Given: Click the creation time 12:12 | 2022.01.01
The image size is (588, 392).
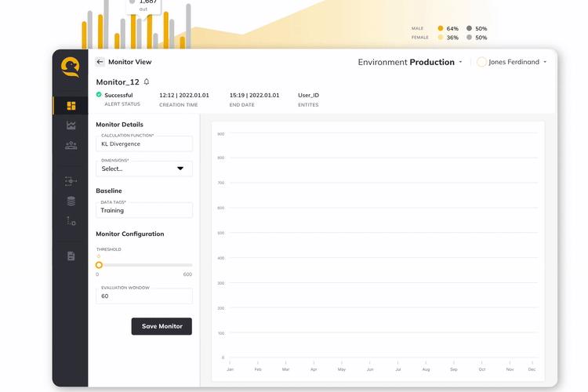Looking at the screenshot, I should pyautogui.click(x=184, y=96).
